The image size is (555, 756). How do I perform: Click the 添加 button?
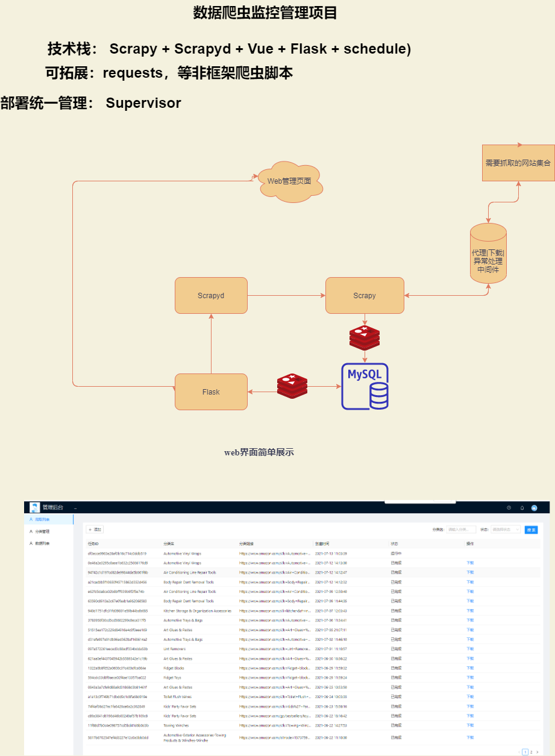tap(95, 530)
